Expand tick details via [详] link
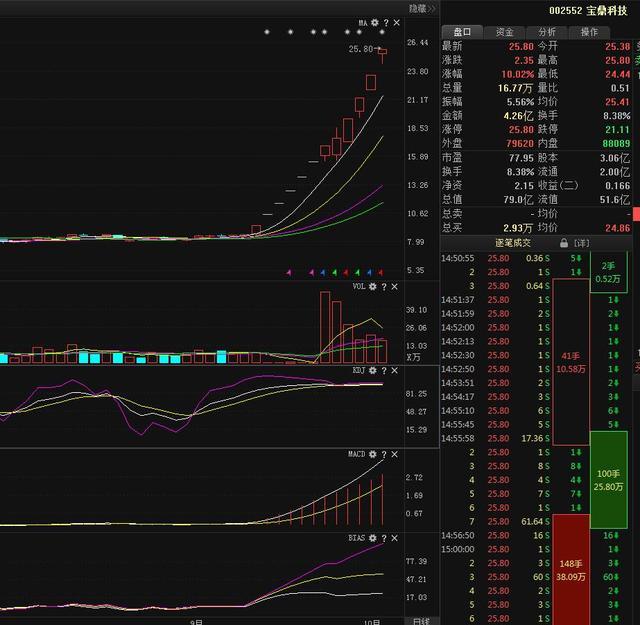This screenshot has width=640, height=625. point(581,243)
